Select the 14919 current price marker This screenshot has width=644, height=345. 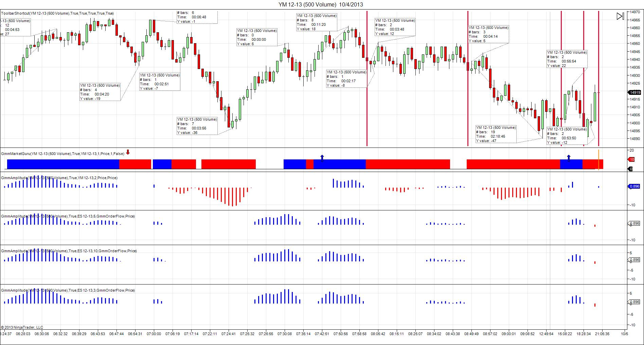click(634, 92)
